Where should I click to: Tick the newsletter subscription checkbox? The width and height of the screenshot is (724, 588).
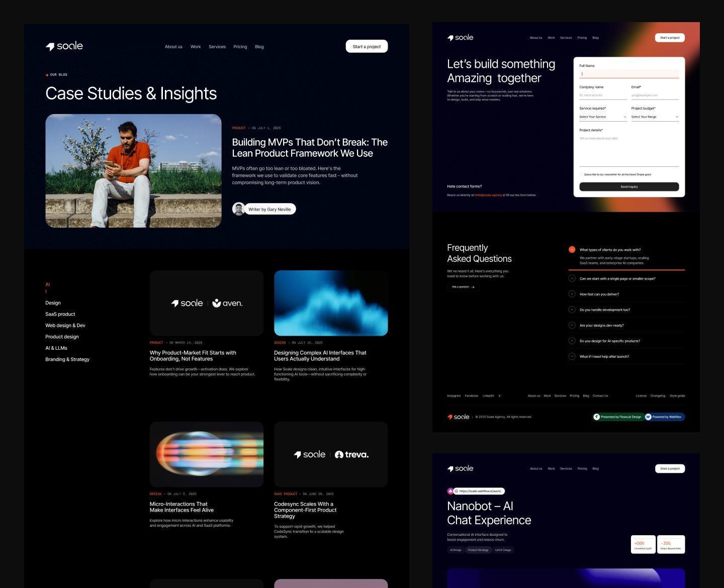tap(581, 174)
